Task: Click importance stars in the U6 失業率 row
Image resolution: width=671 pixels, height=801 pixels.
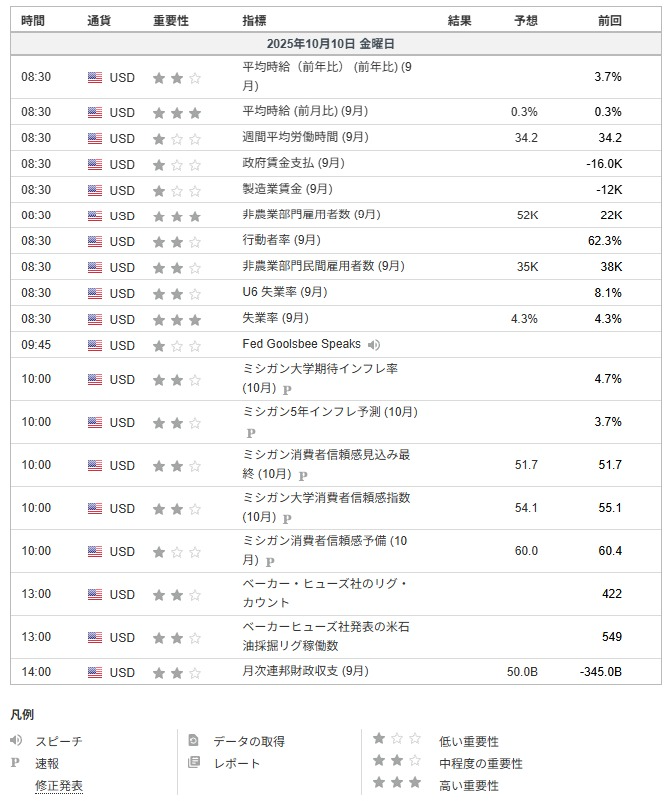Action: click(176, 293)
